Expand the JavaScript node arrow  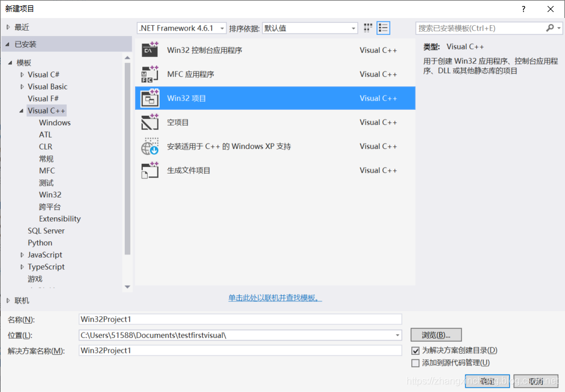(x=22, y=255)
